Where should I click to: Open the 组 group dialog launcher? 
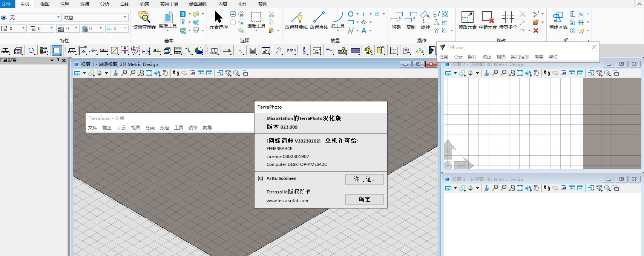tap(588, 40)
